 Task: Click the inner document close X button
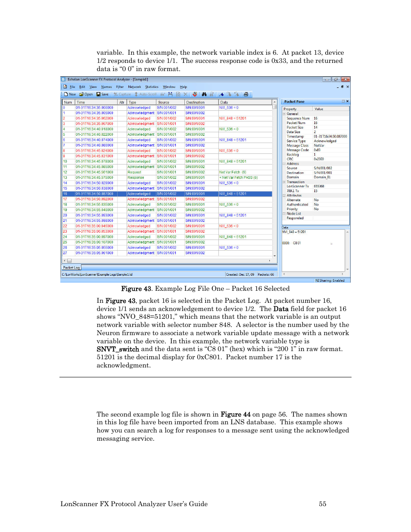click(x=348, y=87)
